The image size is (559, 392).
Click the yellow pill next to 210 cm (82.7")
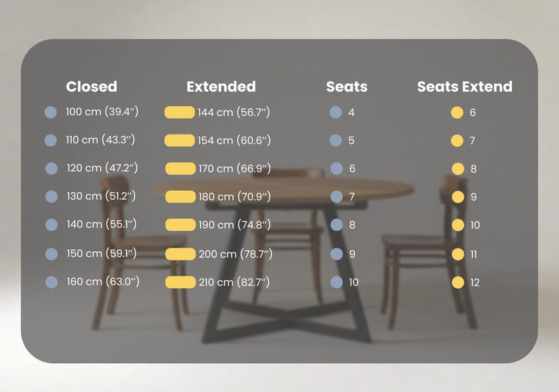point(180,282)
